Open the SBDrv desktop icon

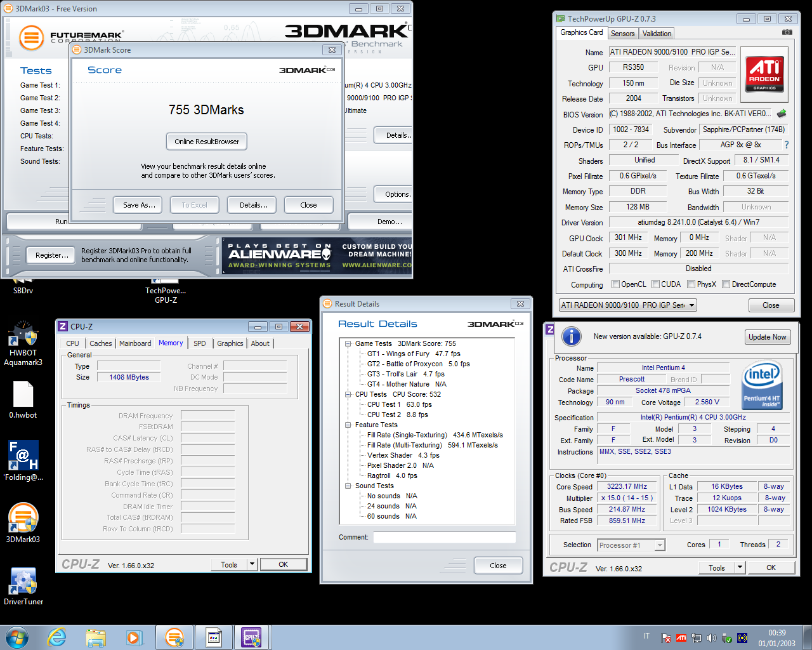pyautogui.click(x=23, y=286)
